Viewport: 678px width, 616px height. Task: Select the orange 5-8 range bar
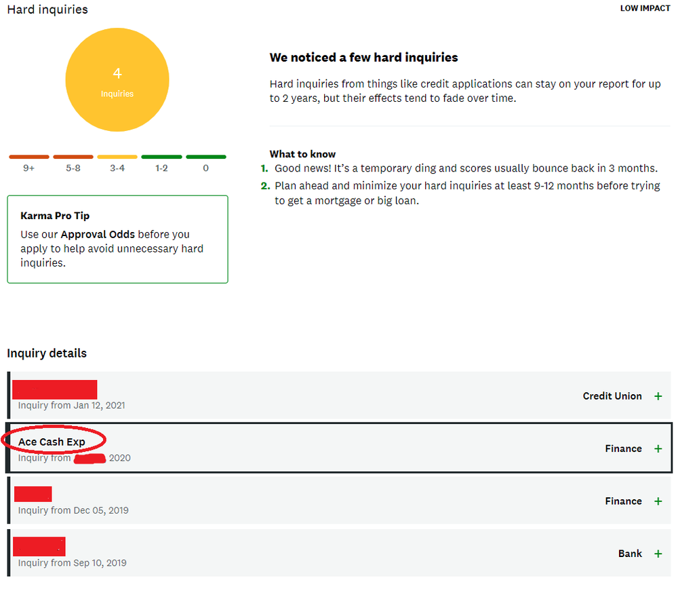click(73, 157)
